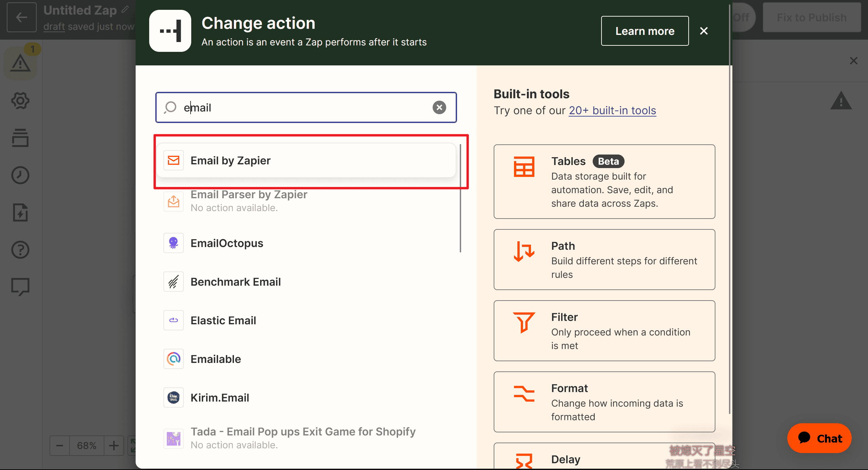Click the Path branching arrows icon
The image size is (868, 470).
pos(524,251)
